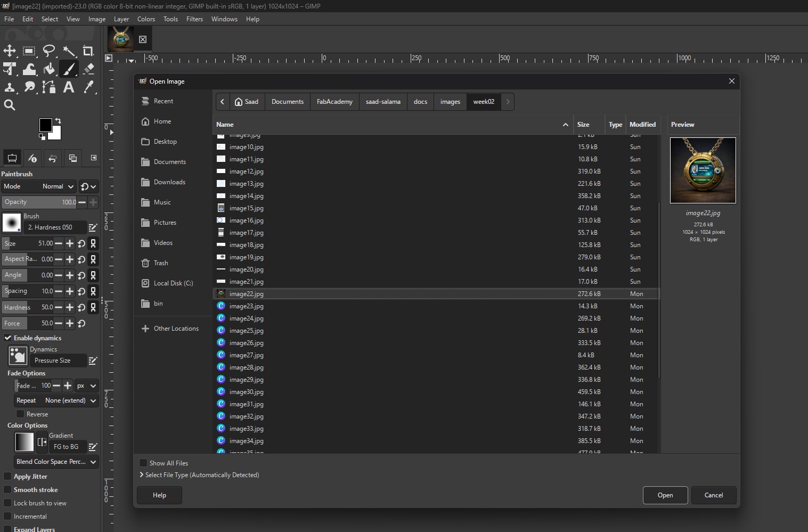Select the Bucket Fill tool
Screen dimensions: 808x532
[x=49, y=69]
